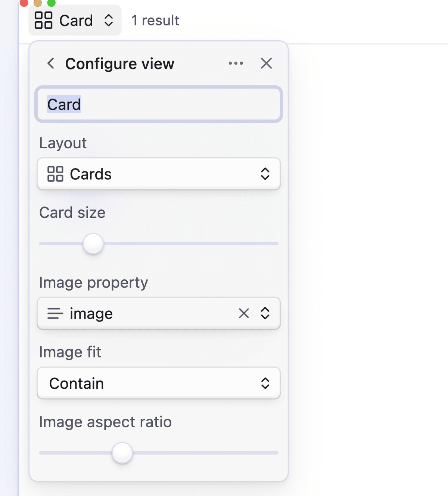The image size is (448, 496).
Task: Open the more options ellipsis menu
Action: click(236, 63)
